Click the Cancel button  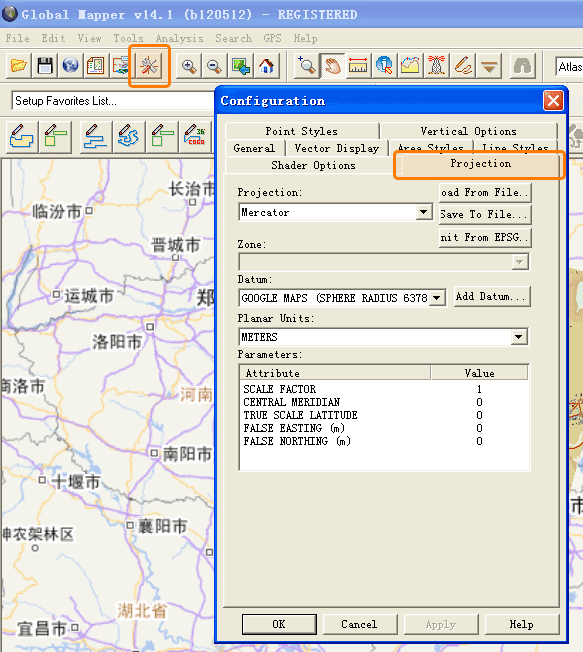tap(360, 624)
